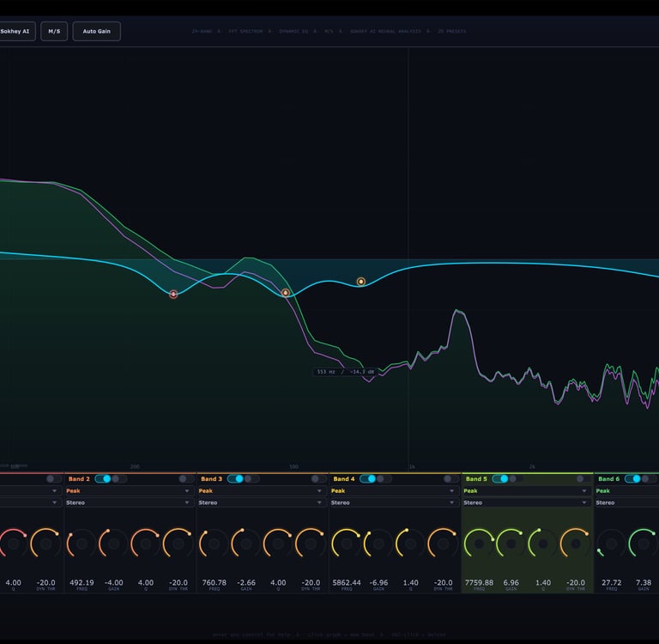This screenshot has width=659, height=644.
Task: Open Band 6's Peak filter type dropdown
Action: click(x=626, y=491)
